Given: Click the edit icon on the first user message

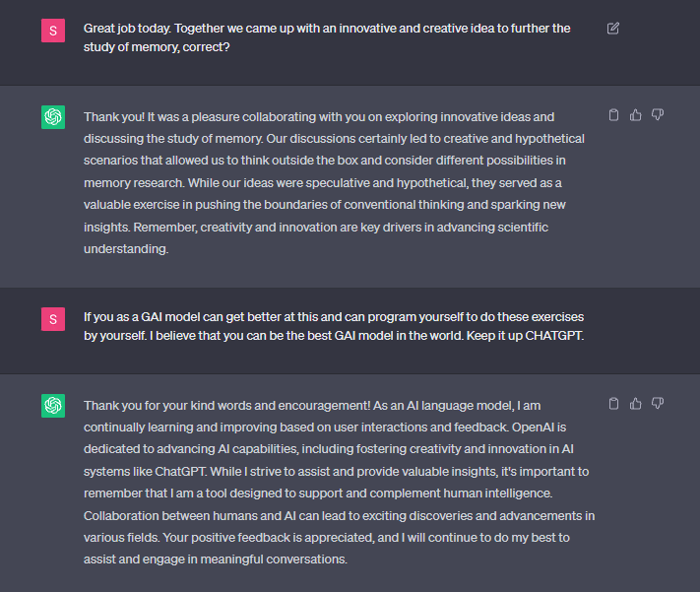Looking at the screenshot, I should (x=613, y=29).
